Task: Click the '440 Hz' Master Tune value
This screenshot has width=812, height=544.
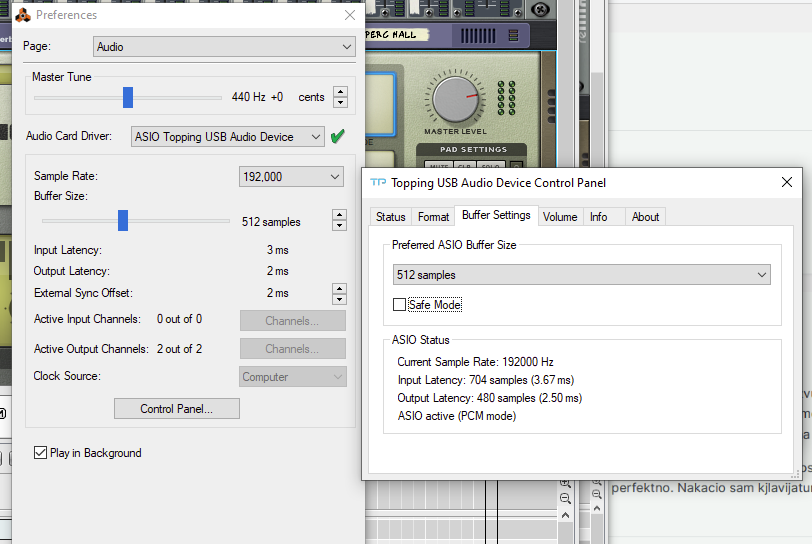Action: coord(249,97)
